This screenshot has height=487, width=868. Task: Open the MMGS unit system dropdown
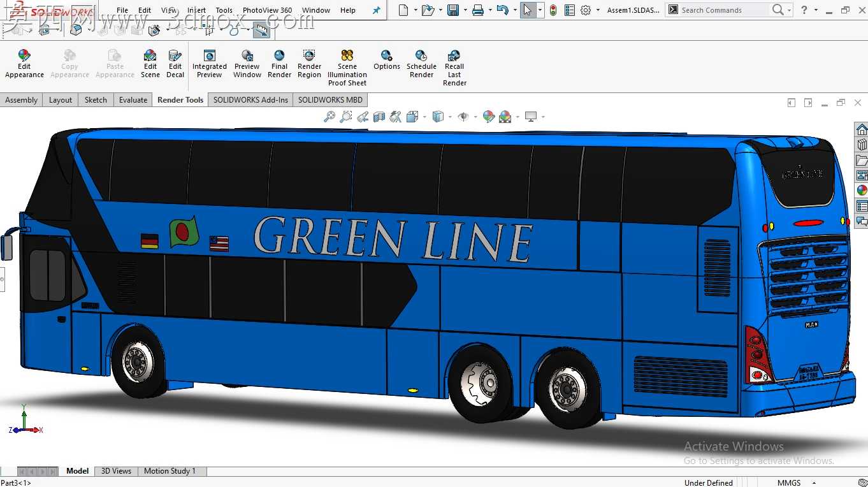coord(814,483)
